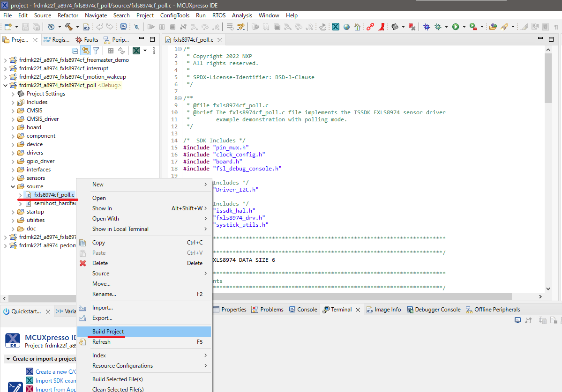Select Build Project from context menu
This screenshot has height=392, width=562.
[108, 332]
